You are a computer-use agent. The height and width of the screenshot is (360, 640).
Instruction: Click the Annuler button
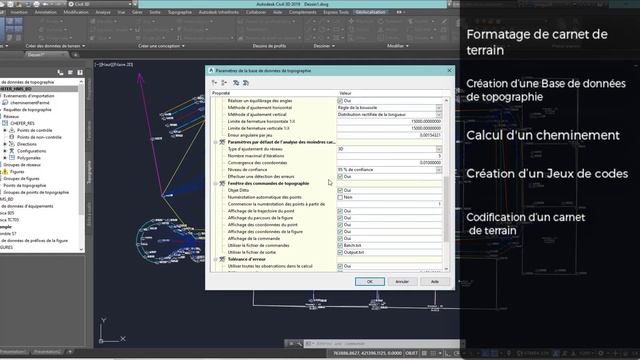tap(402, 282)
